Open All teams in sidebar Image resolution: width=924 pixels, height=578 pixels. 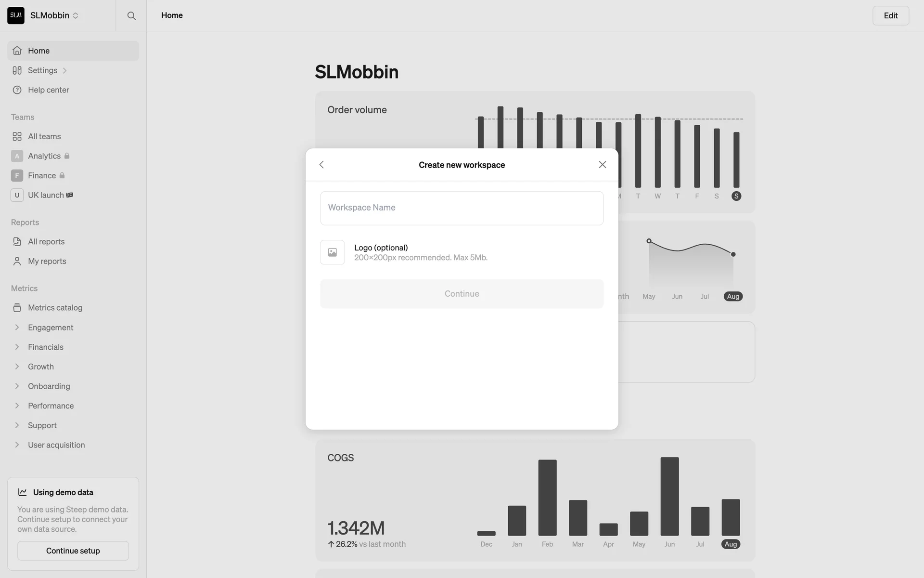click(44, 137)
